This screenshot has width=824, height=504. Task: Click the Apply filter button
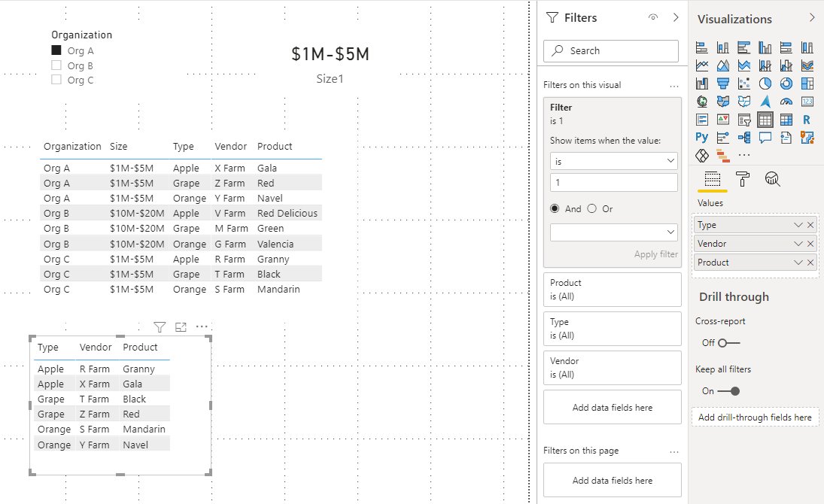click(x=656, y=254)
